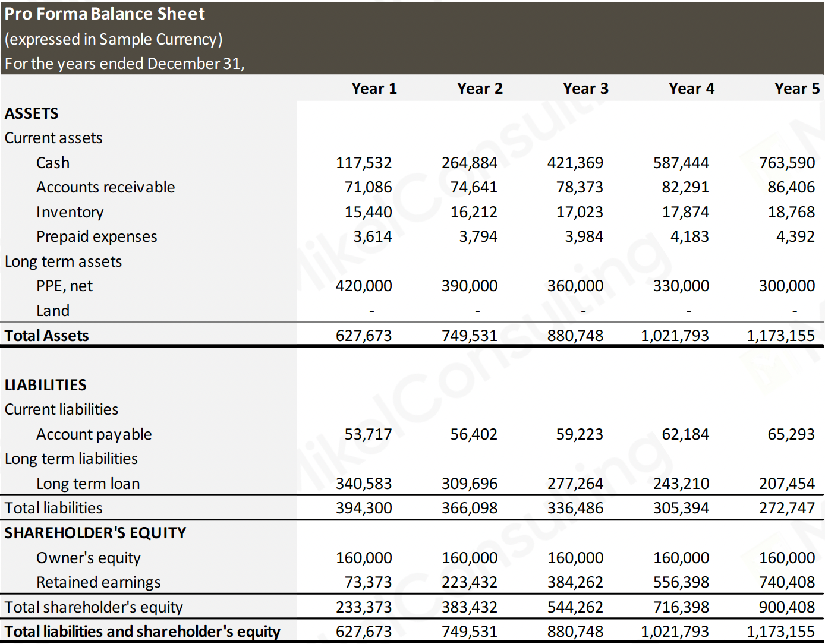Select Prepaid expenses value 3,614
Image resolution: width=825 pixels, height=644 pixels.
coord(373,236)
